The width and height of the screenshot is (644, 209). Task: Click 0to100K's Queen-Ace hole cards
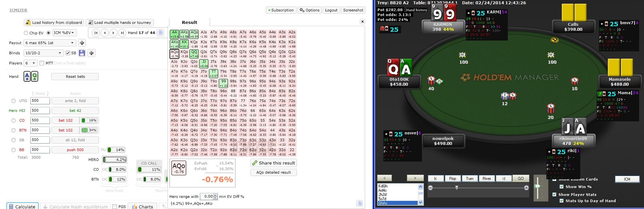tap(399, 67)
